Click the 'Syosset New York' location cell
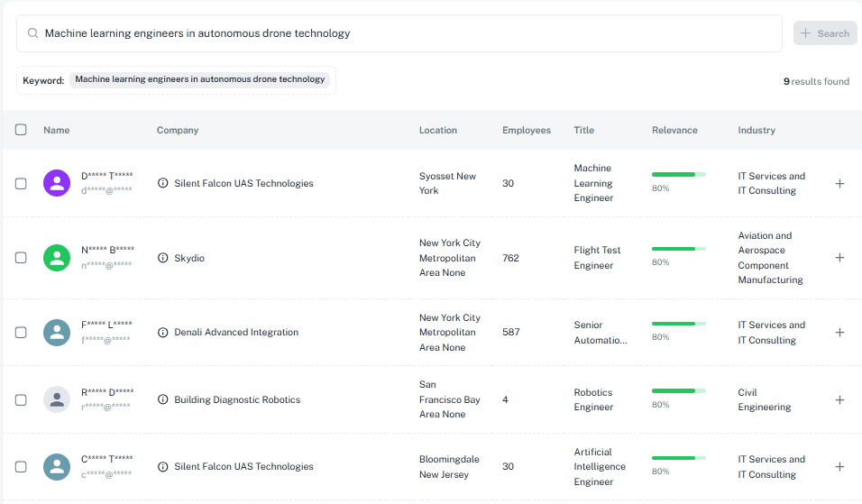Viewport: 862px width, 504px height. click(447, 183)
